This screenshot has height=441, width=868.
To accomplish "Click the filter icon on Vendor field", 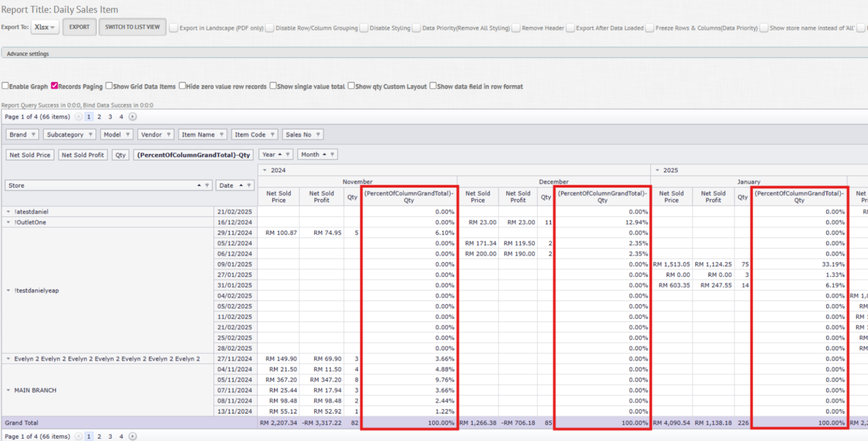I will 169,134.
